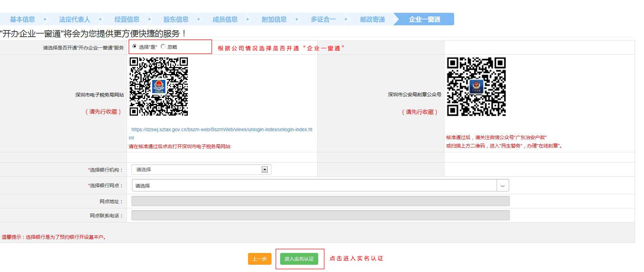
Task: Expand the 选择银行机构 dropdown arrow
Action: click(265, 170)
